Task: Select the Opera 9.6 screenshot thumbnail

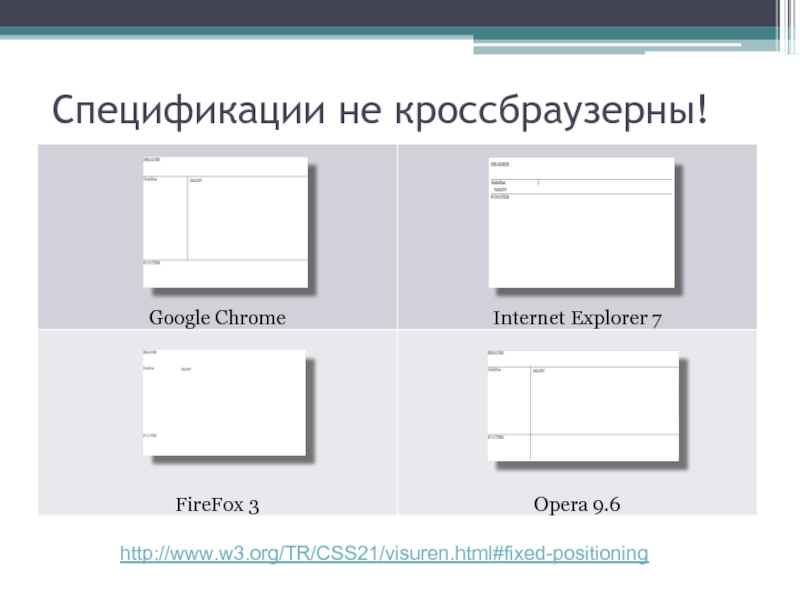Action: coord(583,406)
